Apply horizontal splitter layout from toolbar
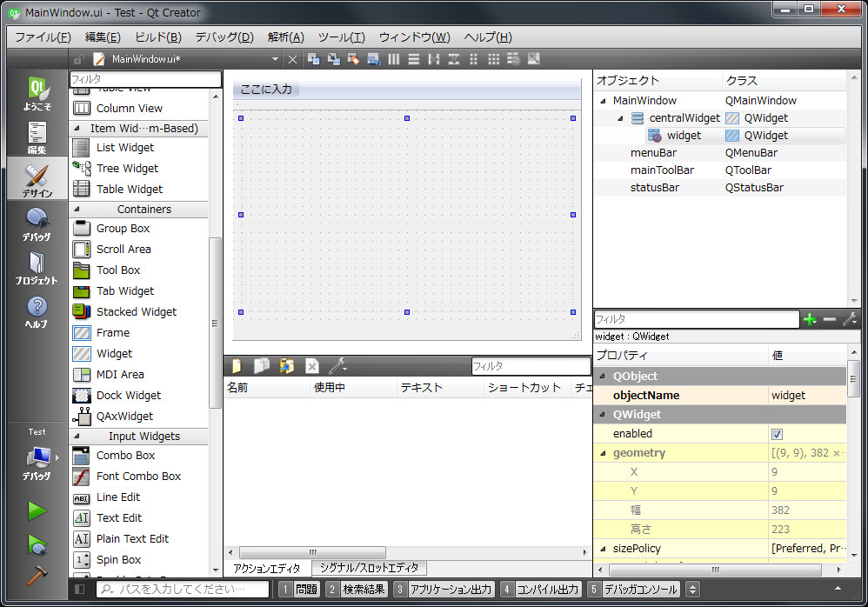Screen dimensions: 868x607 433,58
